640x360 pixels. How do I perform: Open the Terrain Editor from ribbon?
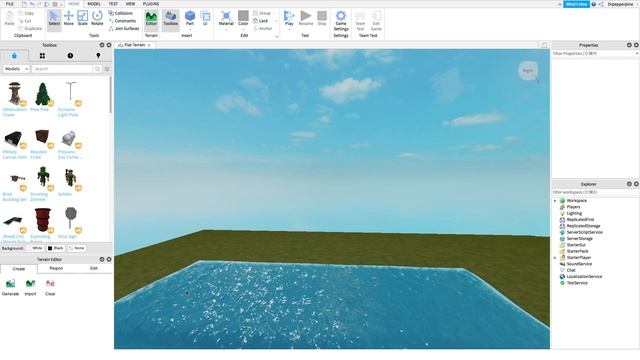tap(151, 18)
